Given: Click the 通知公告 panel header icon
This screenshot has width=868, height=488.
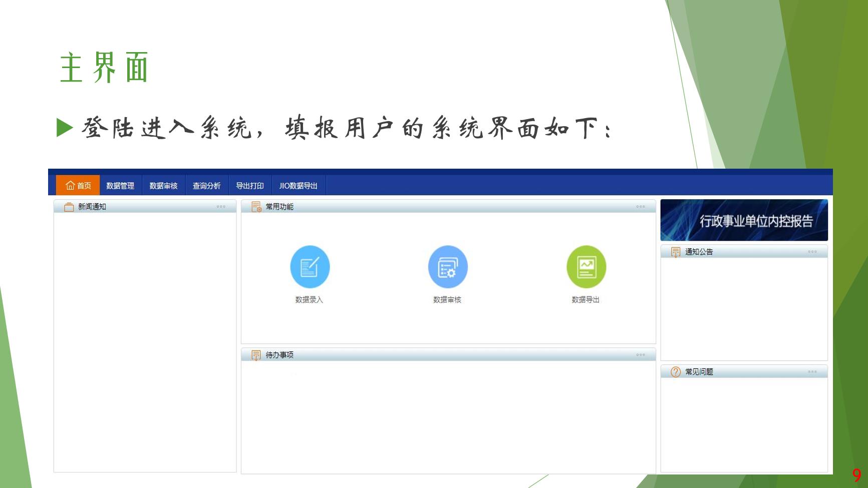Looking at the screenshot, I should click(x=676, y=252).
